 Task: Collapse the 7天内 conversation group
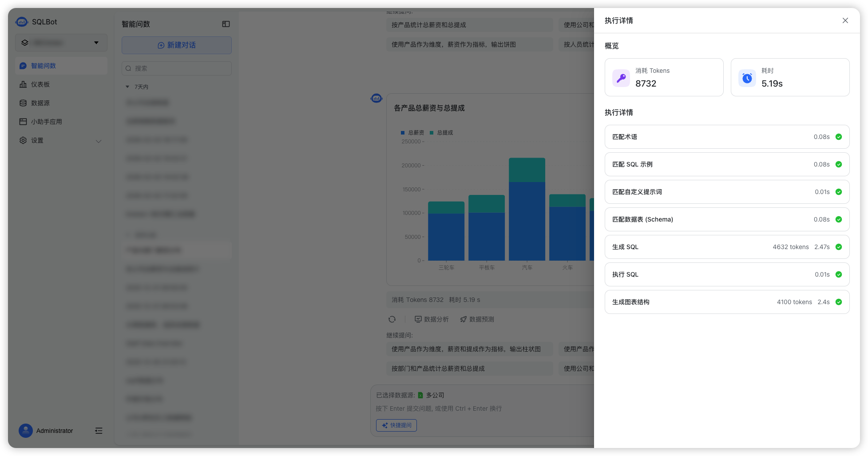pyautogui.click(x=127, y=87)
